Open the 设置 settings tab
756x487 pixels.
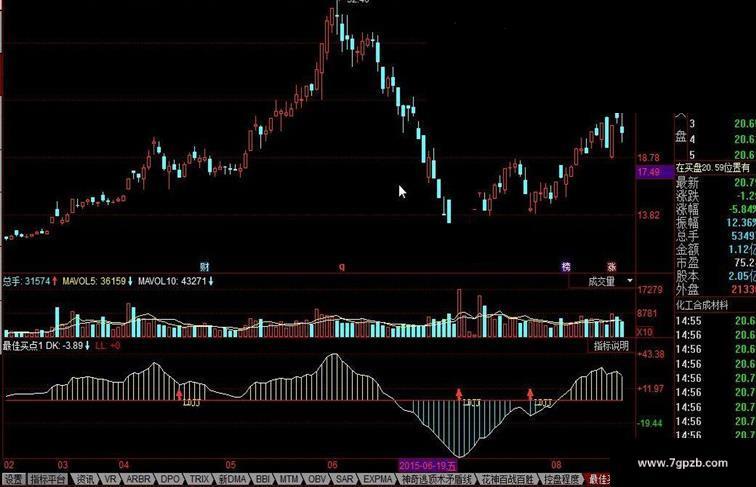(x=14, y=479)
